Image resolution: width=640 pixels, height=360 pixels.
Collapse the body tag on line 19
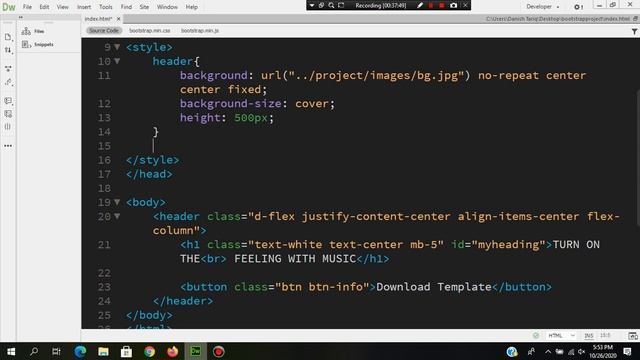click(117, 202)
